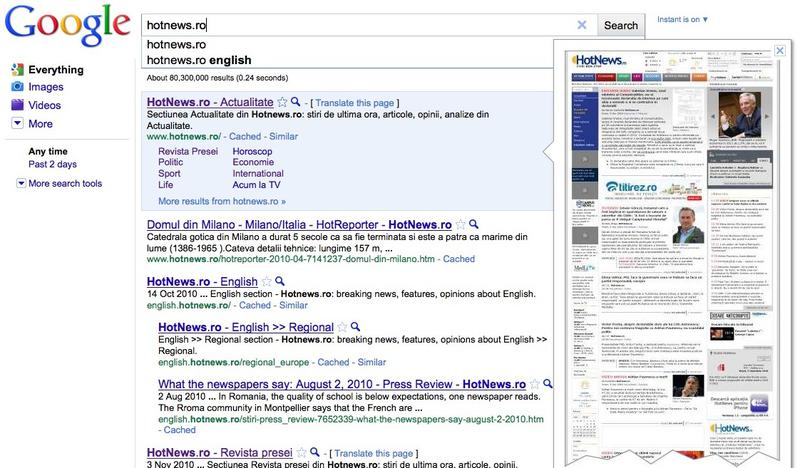Click the Videos film icon
This screenshot has width=800, height=468.
coord(17,105)
